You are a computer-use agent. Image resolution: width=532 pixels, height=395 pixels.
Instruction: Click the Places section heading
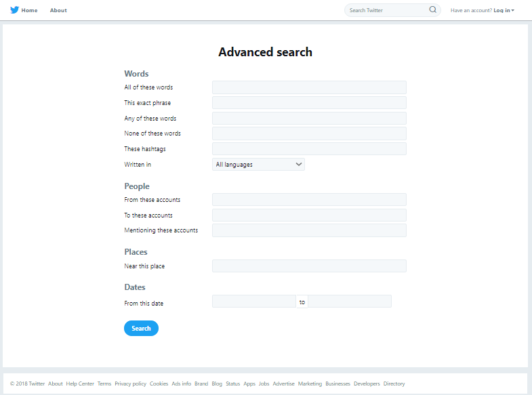[x=136, y=252]
